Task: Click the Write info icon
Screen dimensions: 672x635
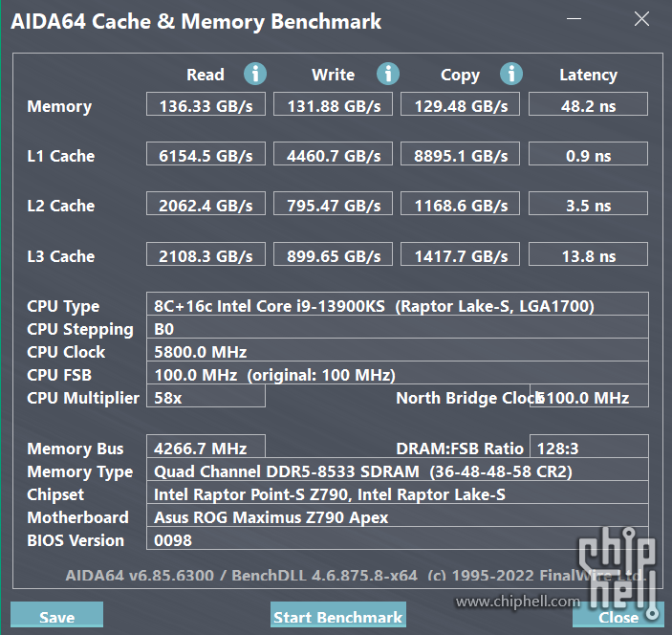Action: tap(388, 74)
